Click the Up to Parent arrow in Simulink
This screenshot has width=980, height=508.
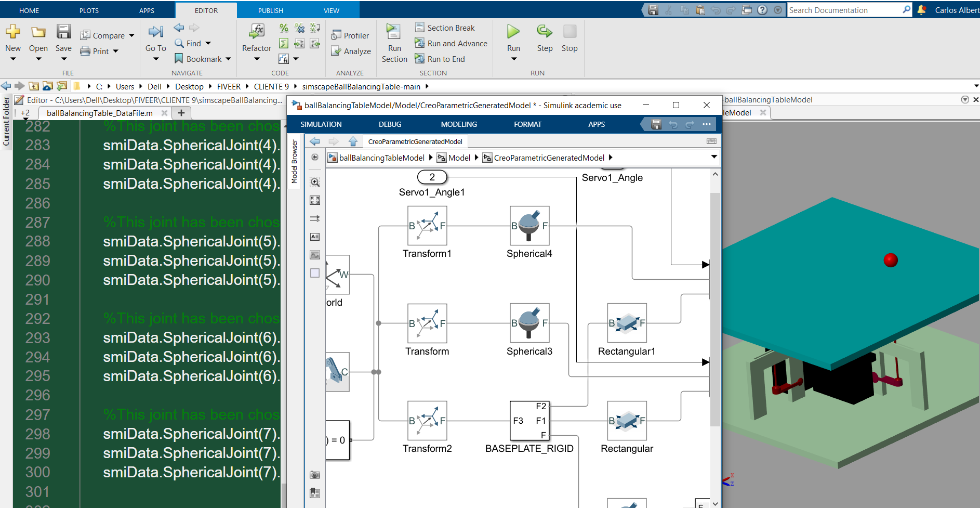353,141
